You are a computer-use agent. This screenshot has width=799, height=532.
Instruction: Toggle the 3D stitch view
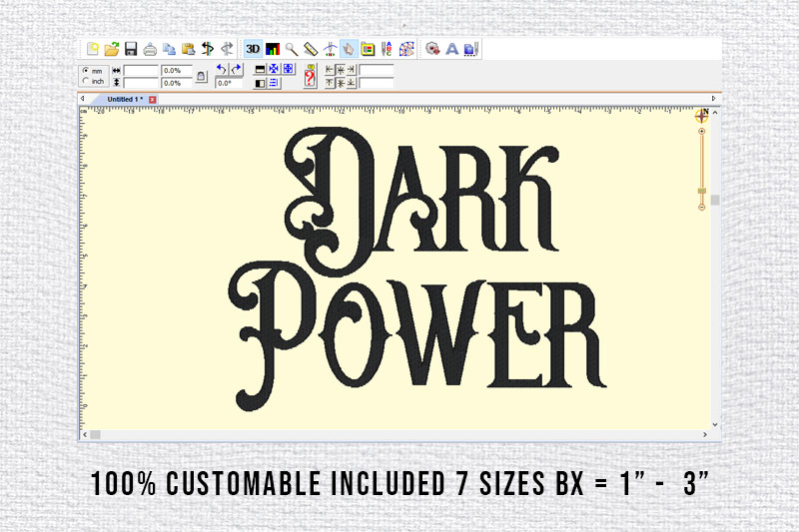[x=253, y=49]
